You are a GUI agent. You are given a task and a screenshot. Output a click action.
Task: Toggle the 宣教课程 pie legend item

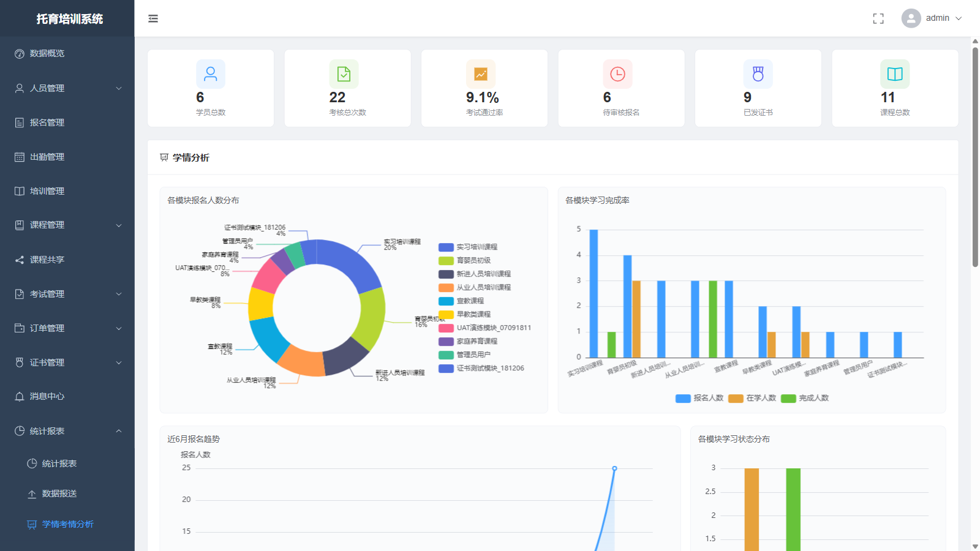pos(461,301)
